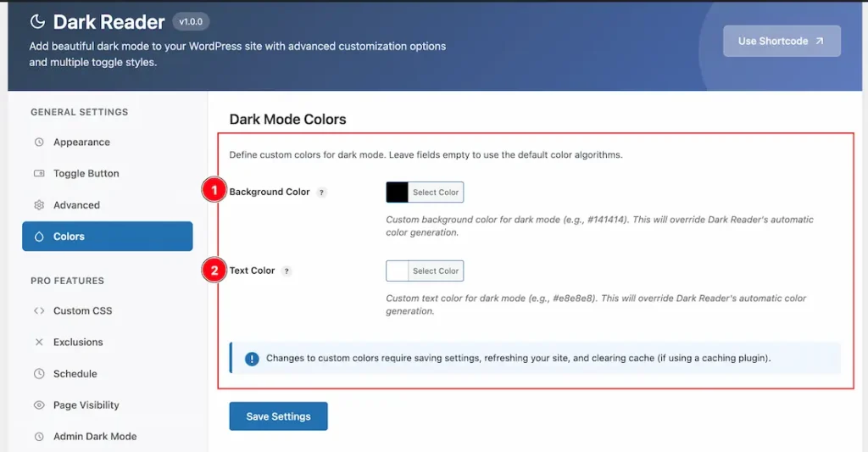Click the arrow icon on Use Shortcode
868x452 pixels.
click(x=820, y=41)
